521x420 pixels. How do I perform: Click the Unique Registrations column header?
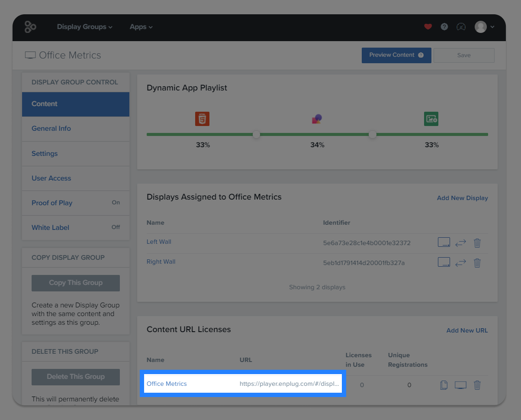[x=408, y=360]
